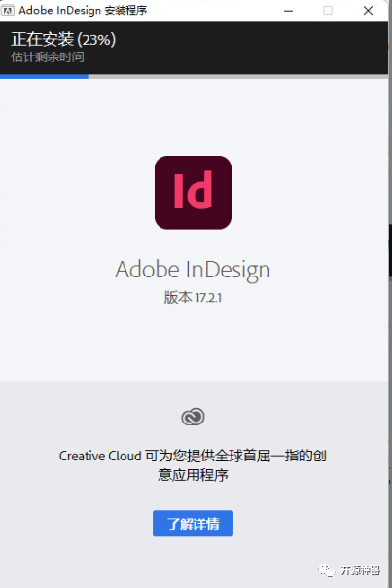The image size is (392, 588).
Task: Click the InDesign Id logo icon
Action: [x=193, y=193]
